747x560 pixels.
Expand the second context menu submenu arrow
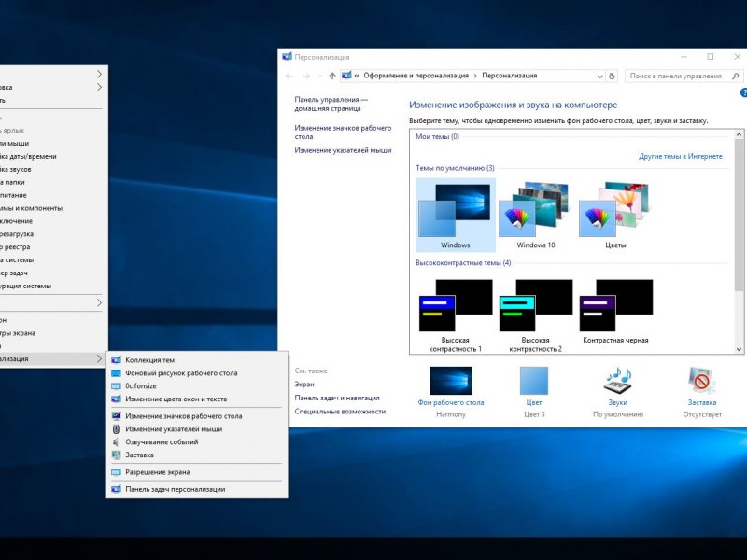99,87
